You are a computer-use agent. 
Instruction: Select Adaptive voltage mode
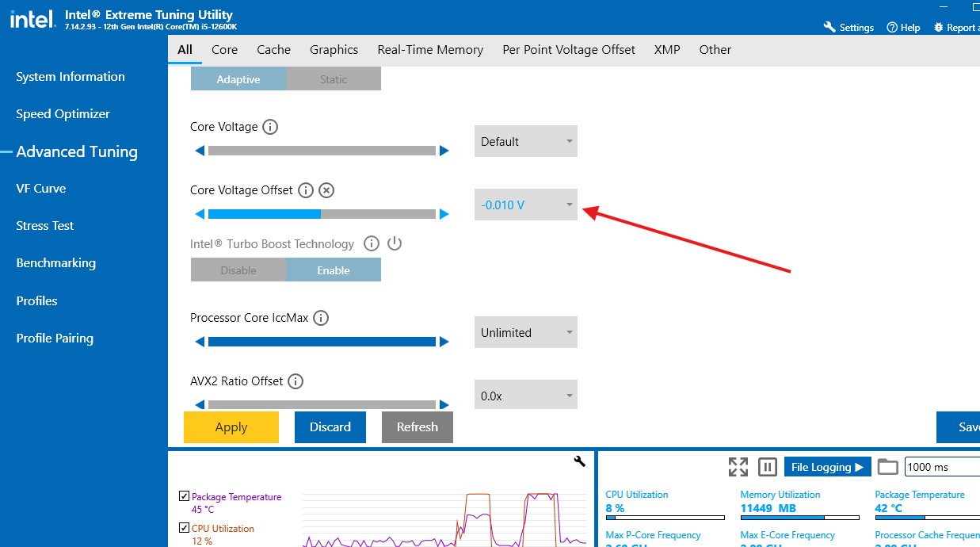click(x=238, y=79)
